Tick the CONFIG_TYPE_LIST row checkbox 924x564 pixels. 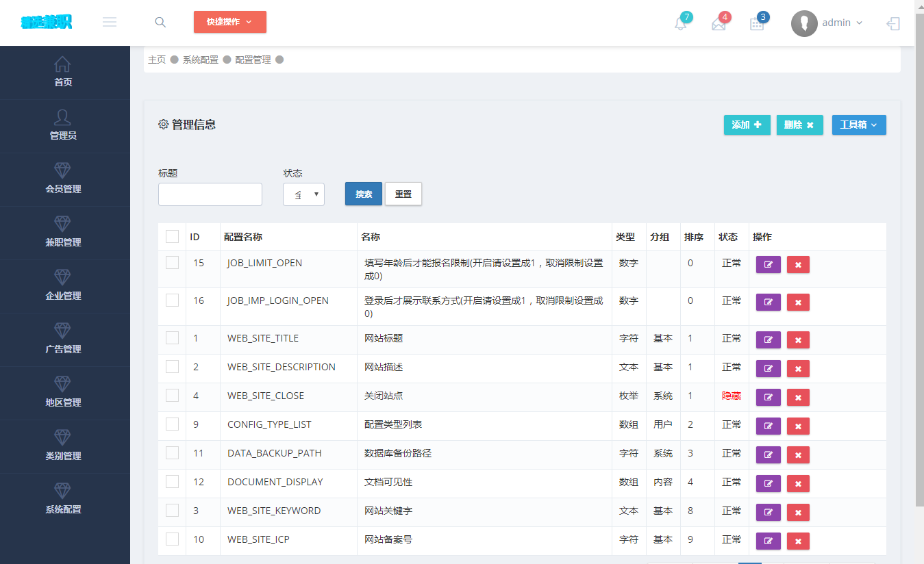(172, 424)
